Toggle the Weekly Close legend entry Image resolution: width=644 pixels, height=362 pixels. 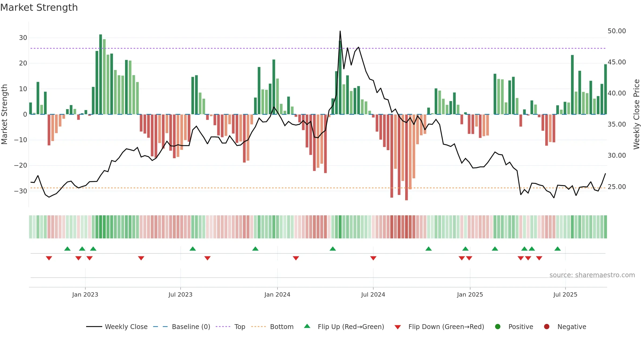117,327
